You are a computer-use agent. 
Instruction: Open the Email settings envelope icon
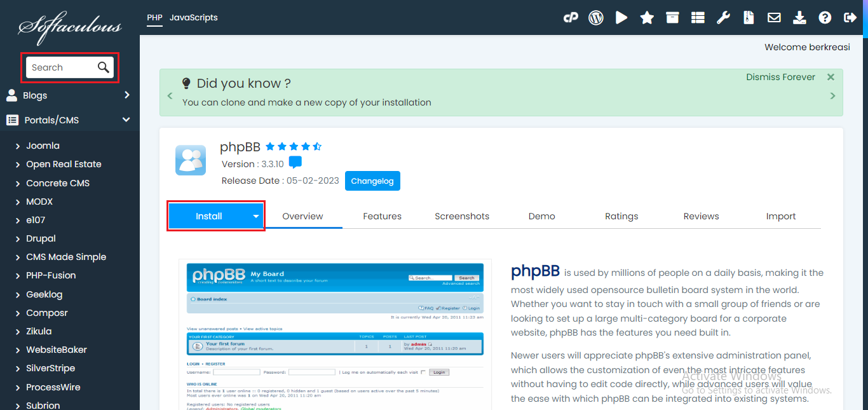[x=774, y=17]
